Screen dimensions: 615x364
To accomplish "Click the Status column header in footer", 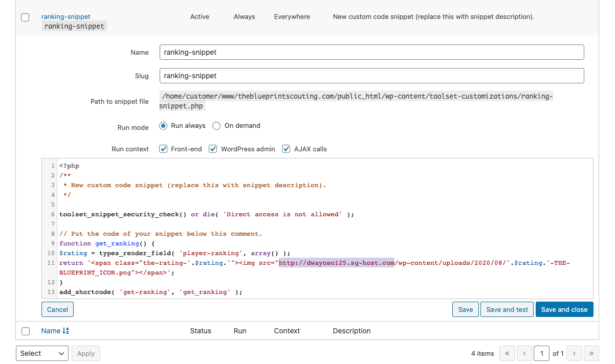I will click(201, 331).
